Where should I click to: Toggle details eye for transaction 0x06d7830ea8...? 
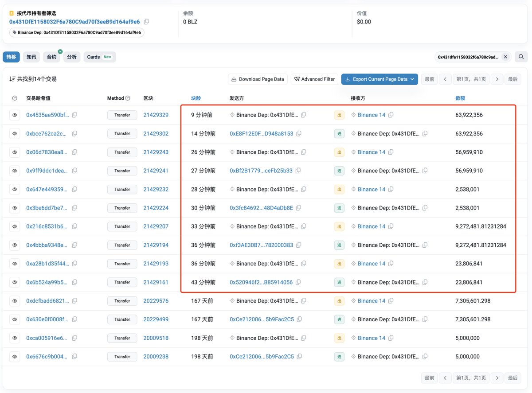click(15, 152)
